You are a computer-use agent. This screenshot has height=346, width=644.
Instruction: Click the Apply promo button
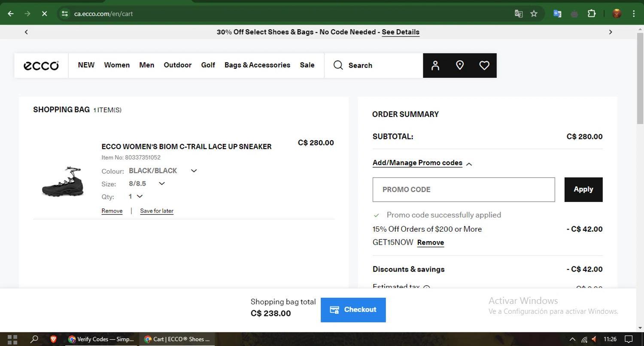click(583, 190)
